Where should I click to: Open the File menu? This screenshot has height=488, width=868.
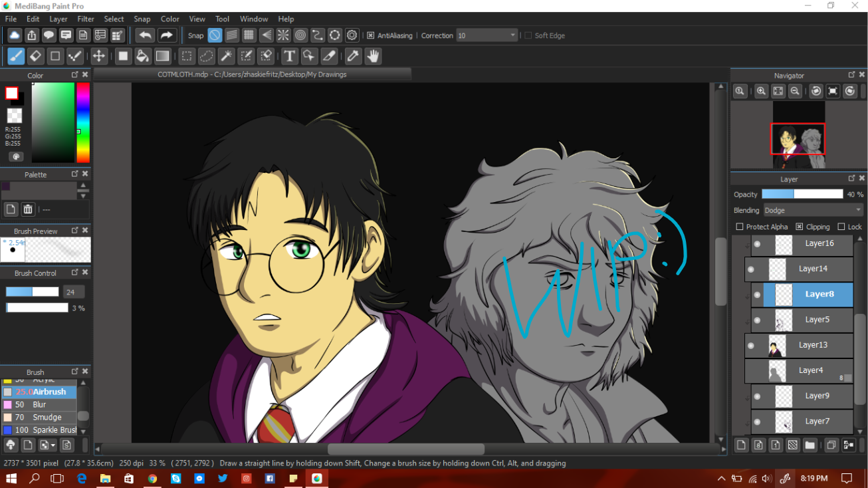(11, 19)
